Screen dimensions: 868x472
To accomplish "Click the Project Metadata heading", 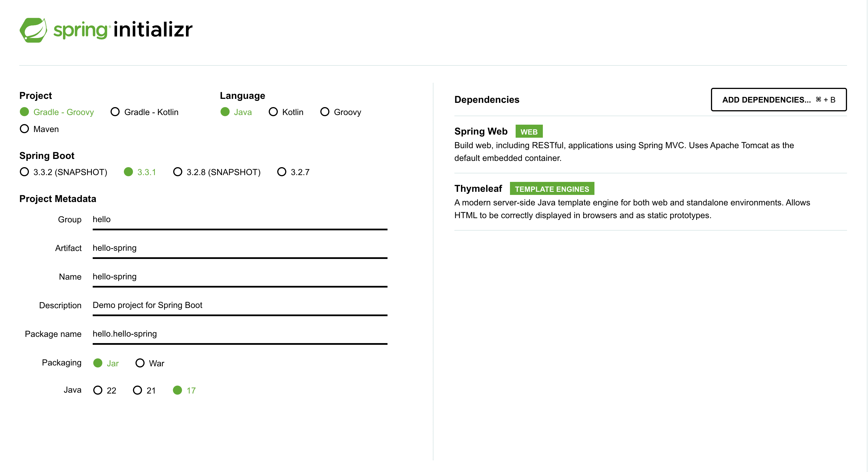I will [x=58, y=199].
